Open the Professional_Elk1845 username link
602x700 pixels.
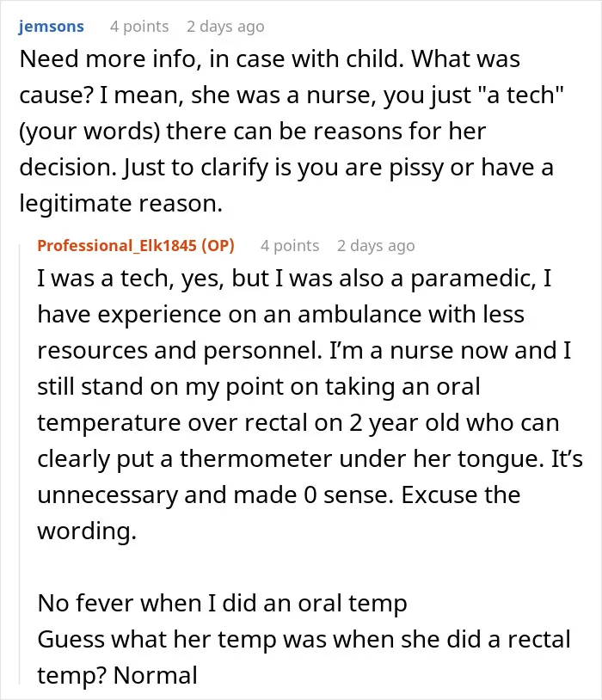click(x=117, y=246)
